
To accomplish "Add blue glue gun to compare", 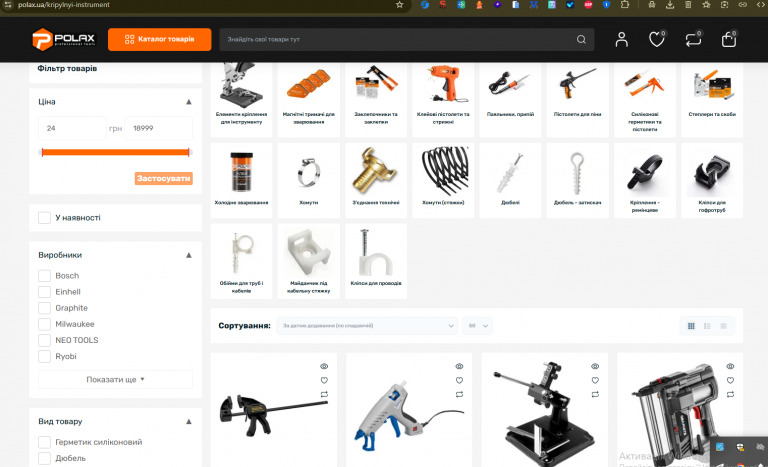I will tap(459, 394).
